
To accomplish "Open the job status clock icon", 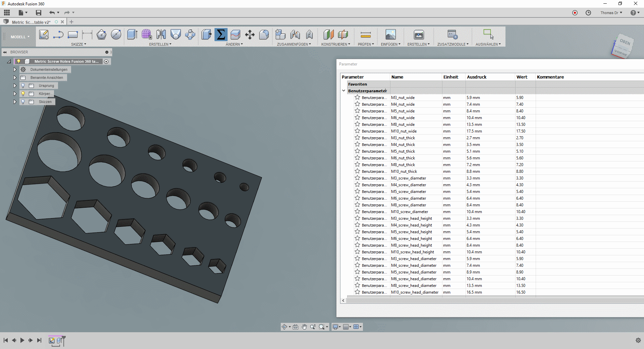I will click(588, 13).
